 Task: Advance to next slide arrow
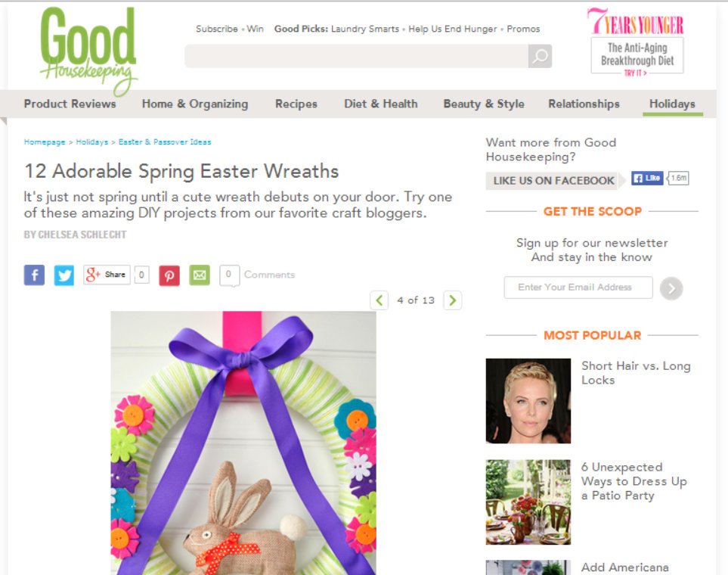point(453,300)
